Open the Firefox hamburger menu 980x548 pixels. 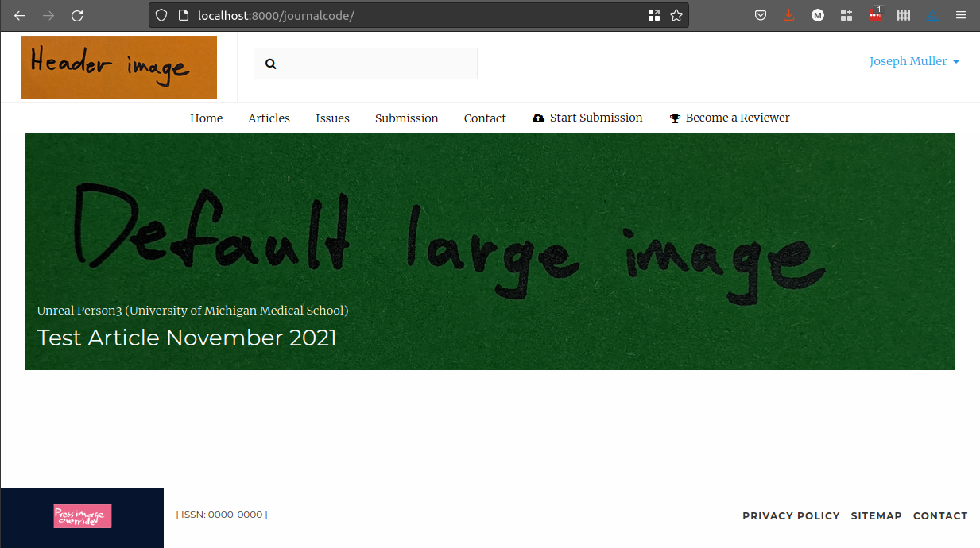pos(961,15)
